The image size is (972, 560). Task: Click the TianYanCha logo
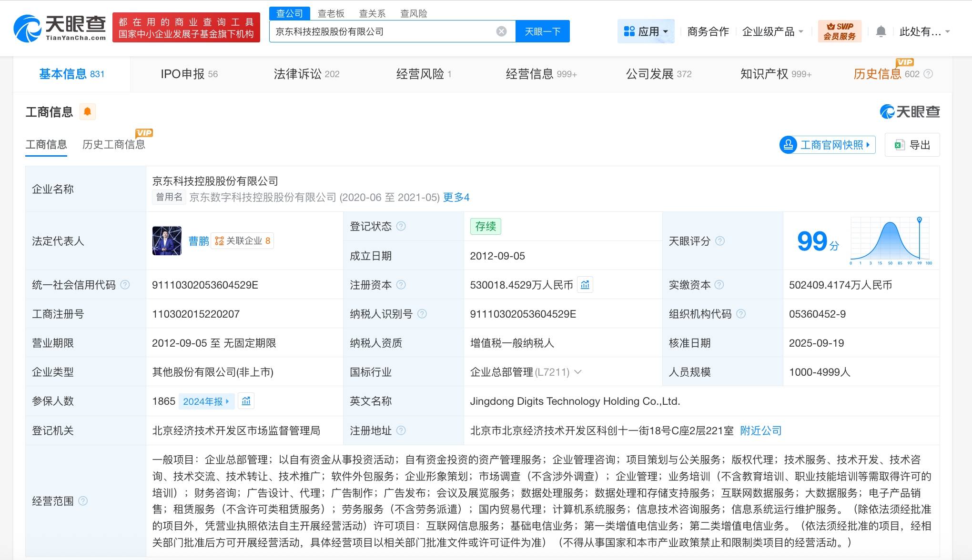pos(60,28)
